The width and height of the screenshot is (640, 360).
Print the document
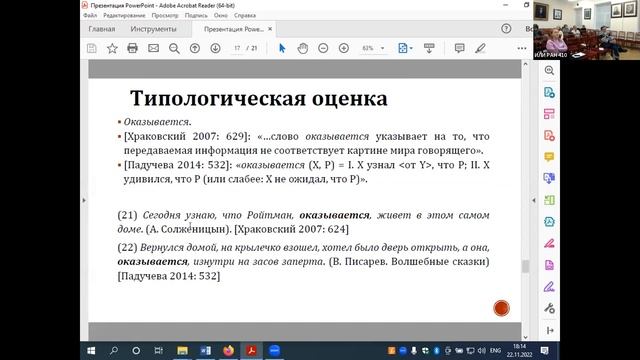coord(132,48)
